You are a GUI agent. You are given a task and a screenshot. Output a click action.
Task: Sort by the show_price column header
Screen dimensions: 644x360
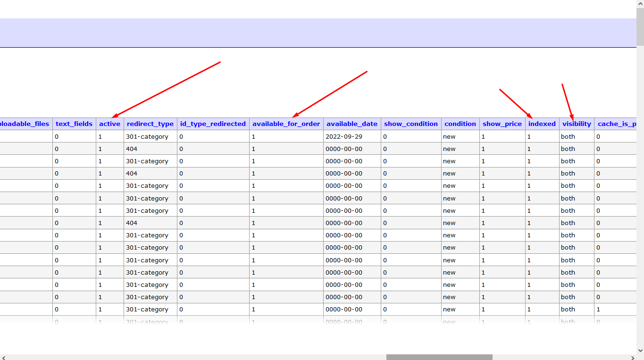[x=502, y=124]
